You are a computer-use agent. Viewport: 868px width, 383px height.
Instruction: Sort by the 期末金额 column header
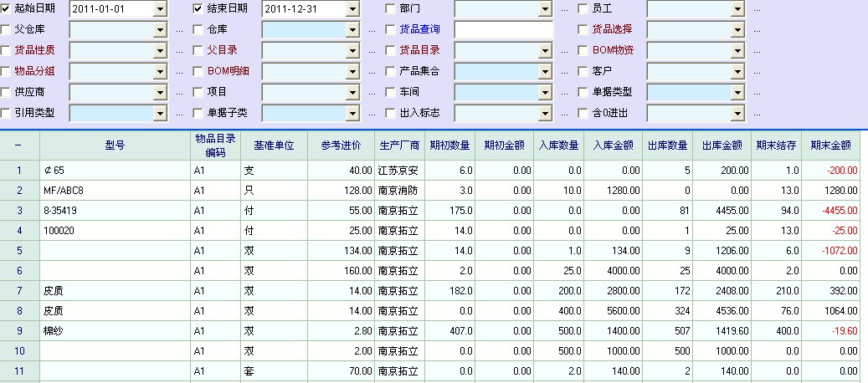tap(830, 145)
